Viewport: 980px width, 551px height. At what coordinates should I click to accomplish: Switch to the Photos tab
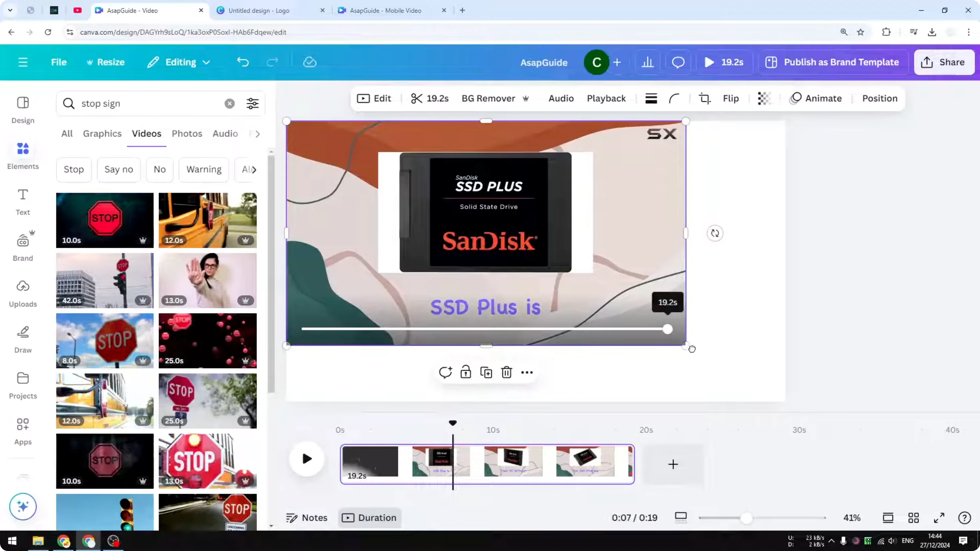point(187,134)
